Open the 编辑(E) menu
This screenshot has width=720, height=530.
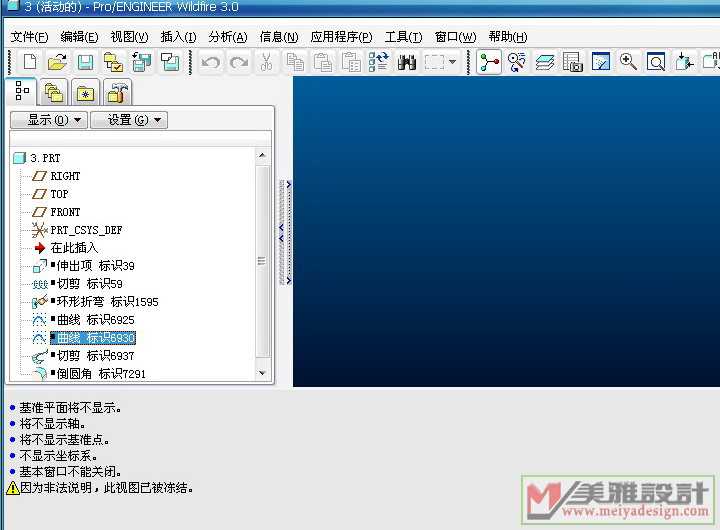point(79,37)
